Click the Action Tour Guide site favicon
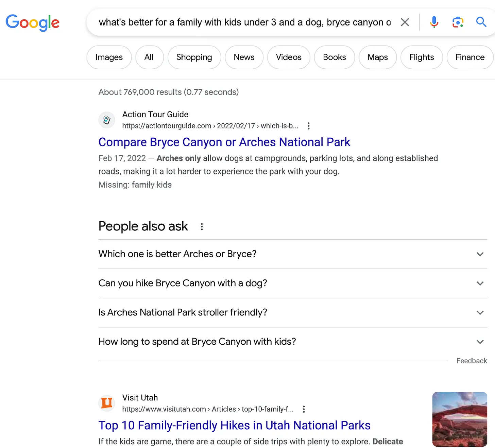Viewport: 495px width, 448px height. tap(107, 120)
